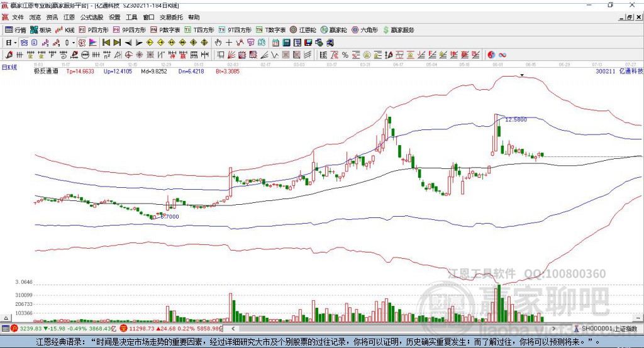The height and width of the screenshot is (348, 644).
Task: Open the 9P四方形 tool
Action: (x=130, y=30)
